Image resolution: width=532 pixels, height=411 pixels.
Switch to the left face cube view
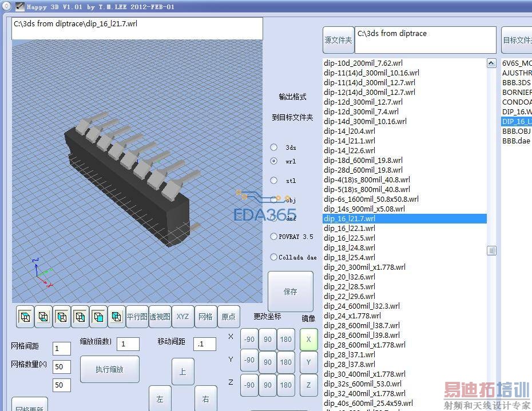62,317
